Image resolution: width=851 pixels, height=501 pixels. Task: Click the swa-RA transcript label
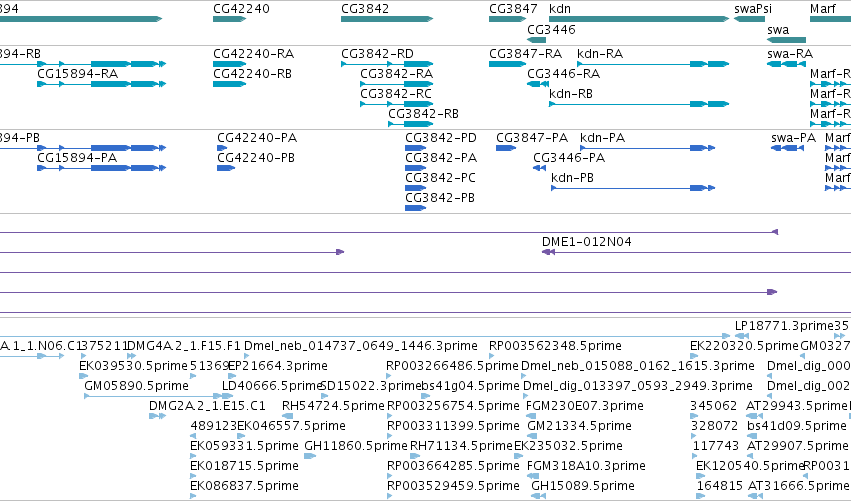(790, 54)
